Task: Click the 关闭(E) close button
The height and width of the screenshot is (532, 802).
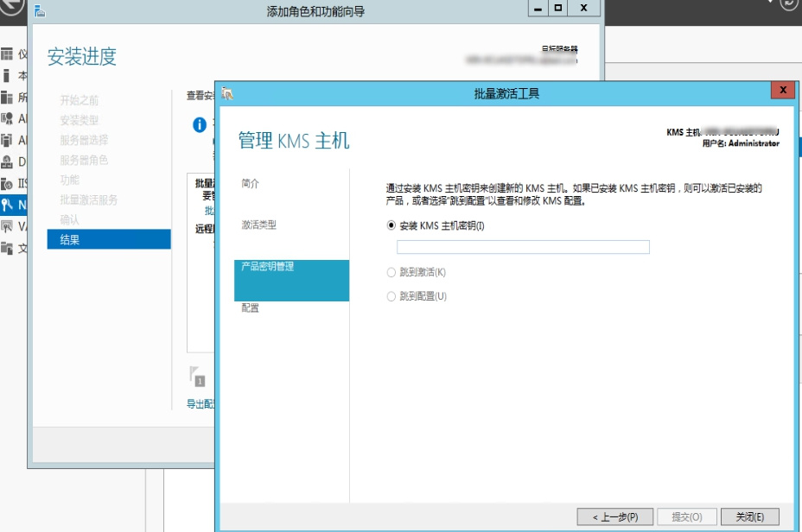Action: click(x=750, y=516)
